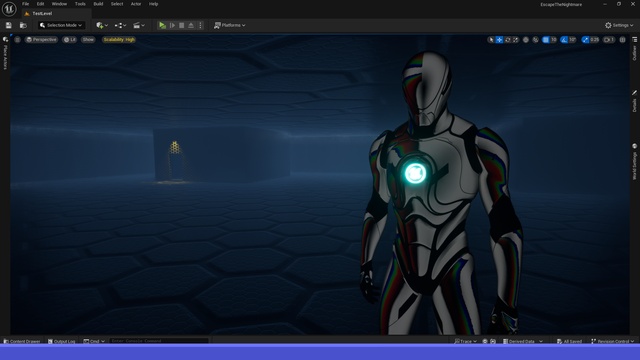
Task: Click the Eject from player icon
Action: tap(191, 25)
